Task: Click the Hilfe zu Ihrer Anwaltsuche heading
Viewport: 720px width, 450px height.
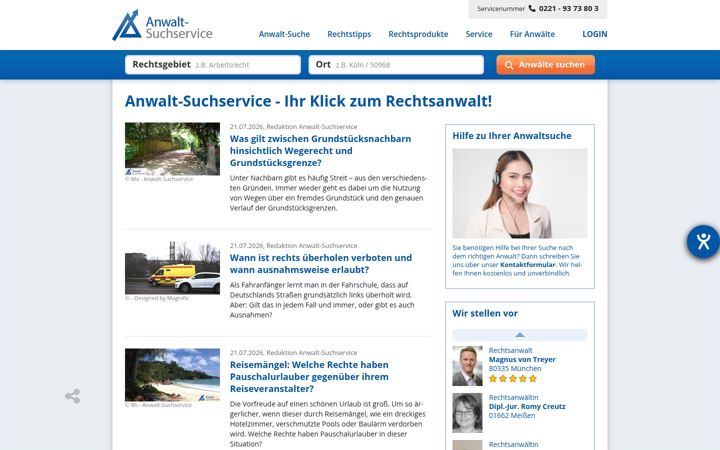Action: (x=512, y=136)
